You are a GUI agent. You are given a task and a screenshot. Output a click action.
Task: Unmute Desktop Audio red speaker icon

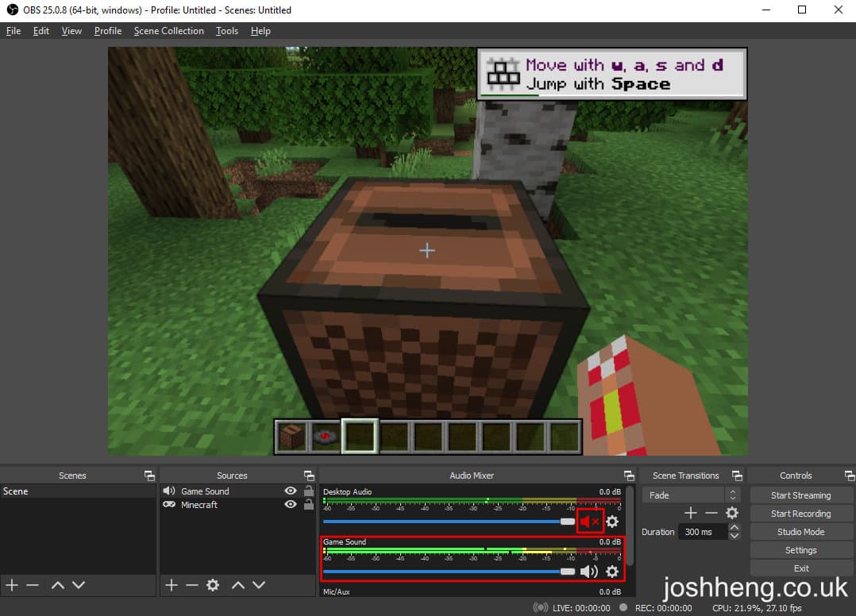pos(589,522)
